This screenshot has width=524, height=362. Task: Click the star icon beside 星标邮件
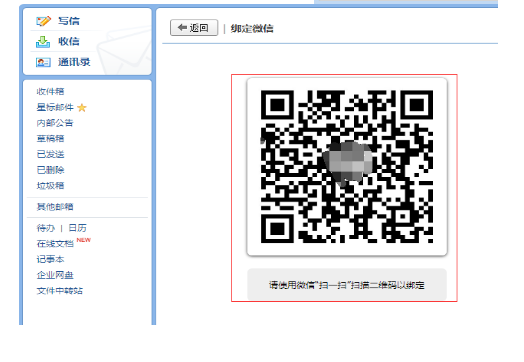point(82,108)
